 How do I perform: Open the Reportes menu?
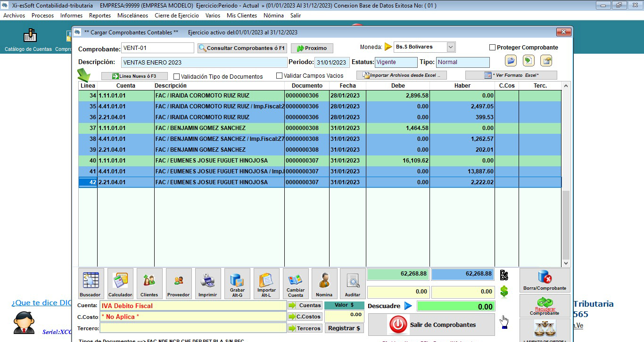[100, 16]
